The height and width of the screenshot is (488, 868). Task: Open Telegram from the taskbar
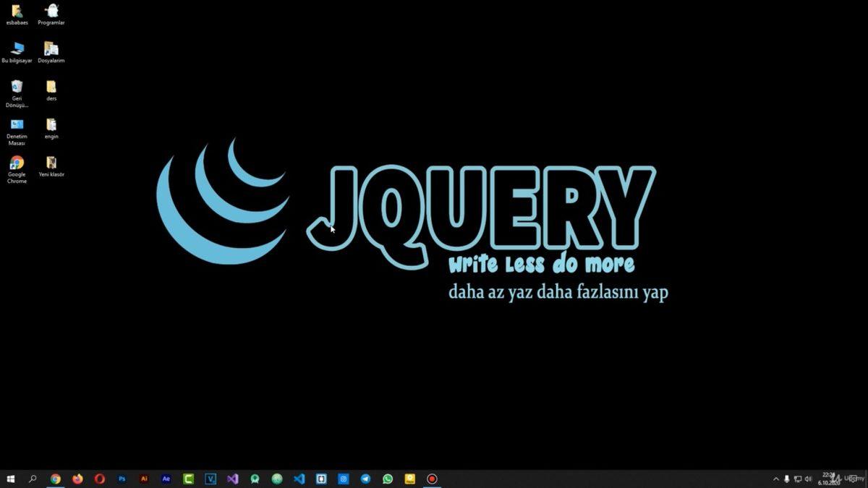[x=365, y=479]
